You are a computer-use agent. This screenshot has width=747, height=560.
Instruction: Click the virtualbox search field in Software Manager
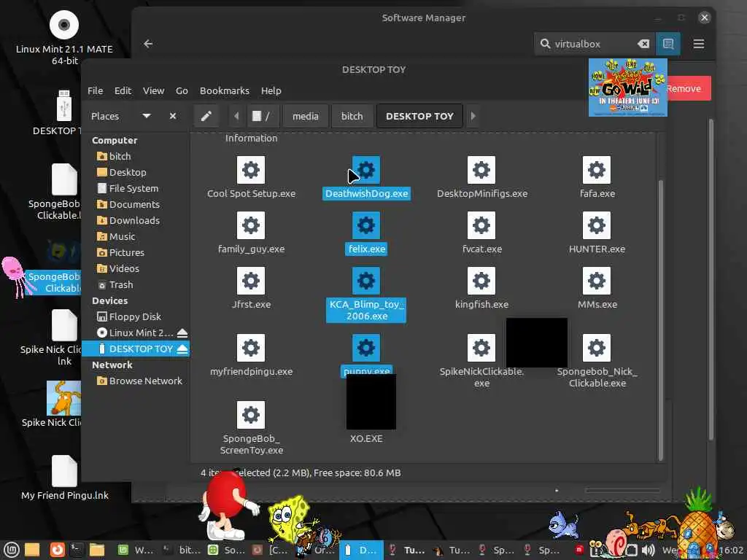click(x=595, y=44)
